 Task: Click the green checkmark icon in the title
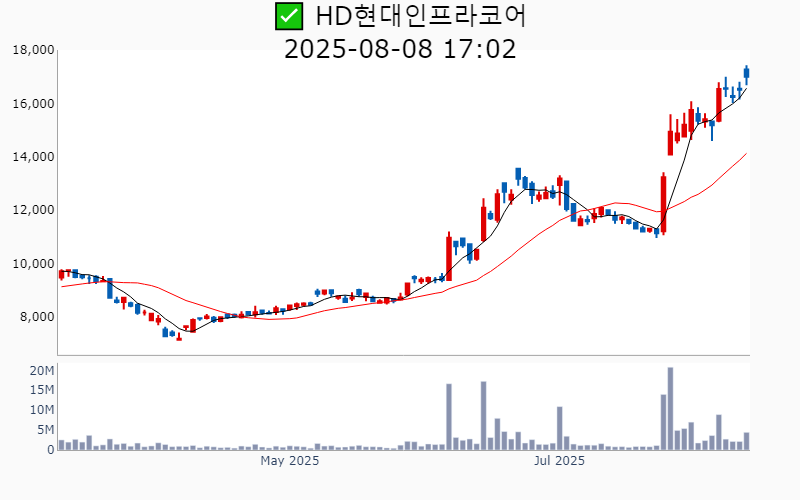[x=289, y=16]
